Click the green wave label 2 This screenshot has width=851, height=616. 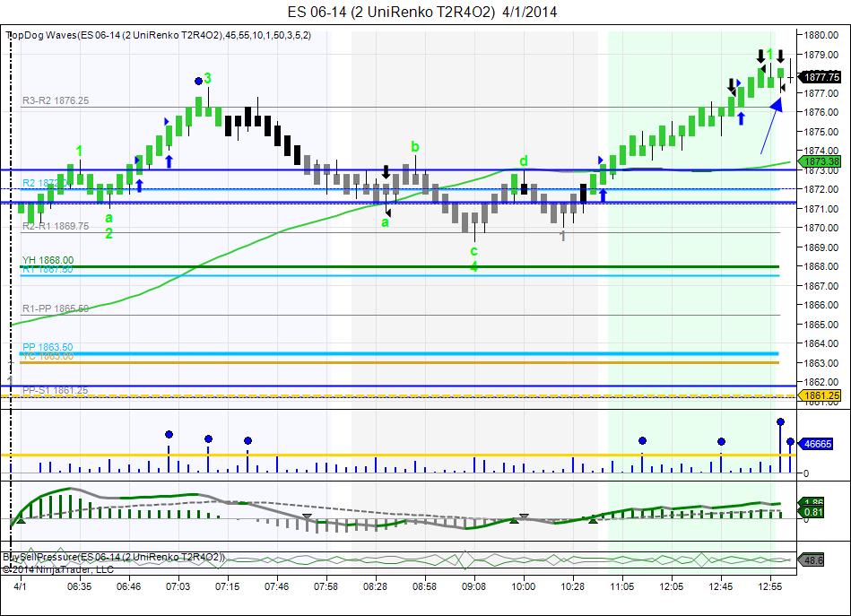tap(109, 234)
